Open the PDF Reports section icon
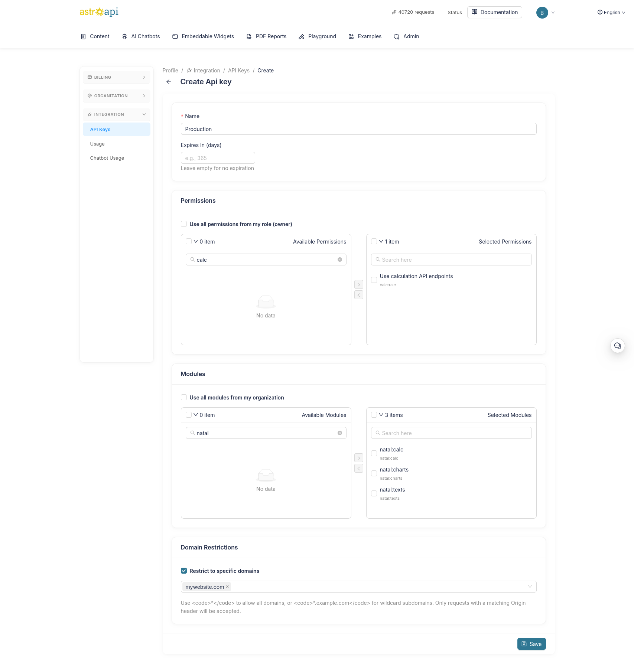Viewport: 634px width, 672px height. tap(249, 36)
